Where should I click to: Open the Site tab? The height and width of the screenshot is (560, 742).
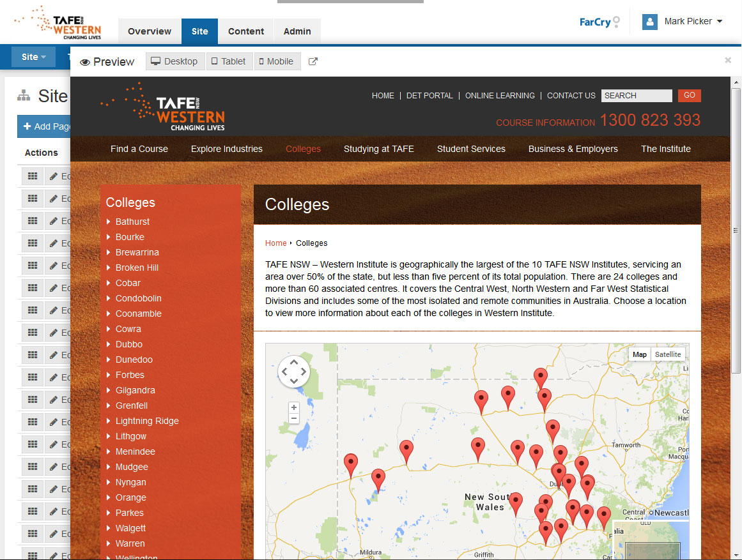tap(199, 31)
